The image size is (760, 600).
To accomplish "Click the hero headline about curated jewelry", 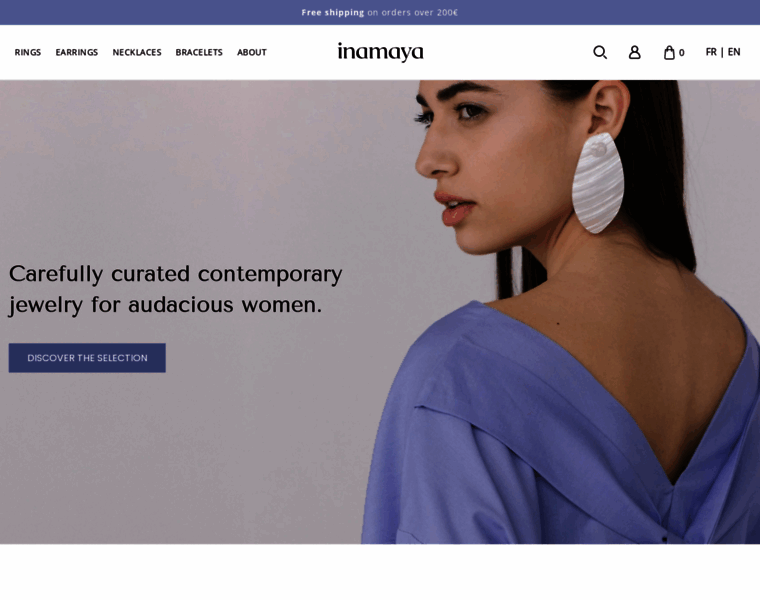I will [175, 289].
